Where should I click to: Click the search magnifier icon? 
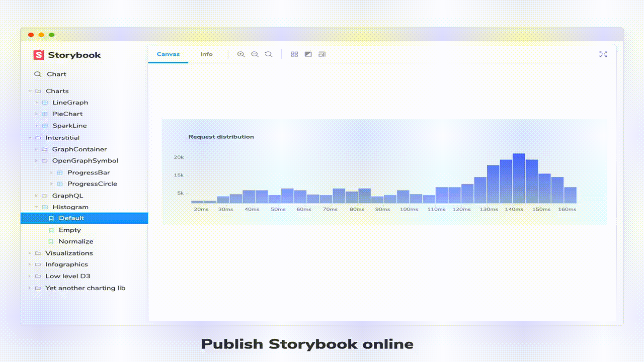coord(38,74)
